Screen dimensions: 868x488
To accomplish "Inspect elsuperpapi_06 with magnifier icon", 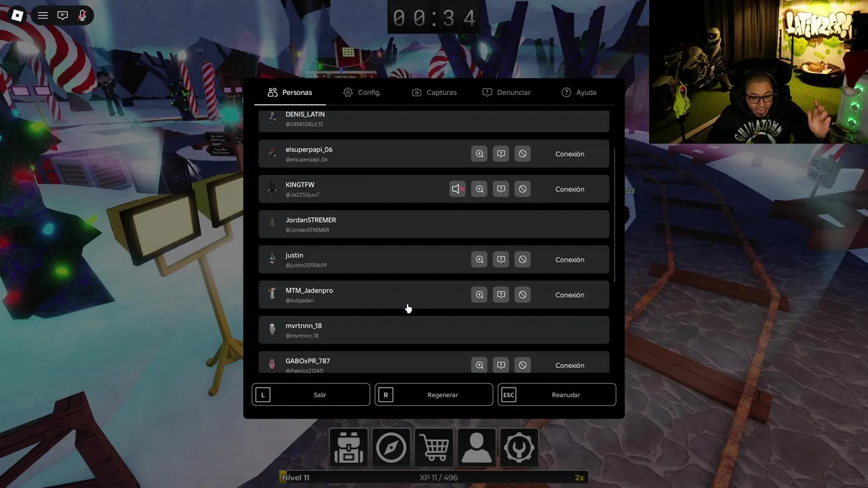I will click(479, 154).
